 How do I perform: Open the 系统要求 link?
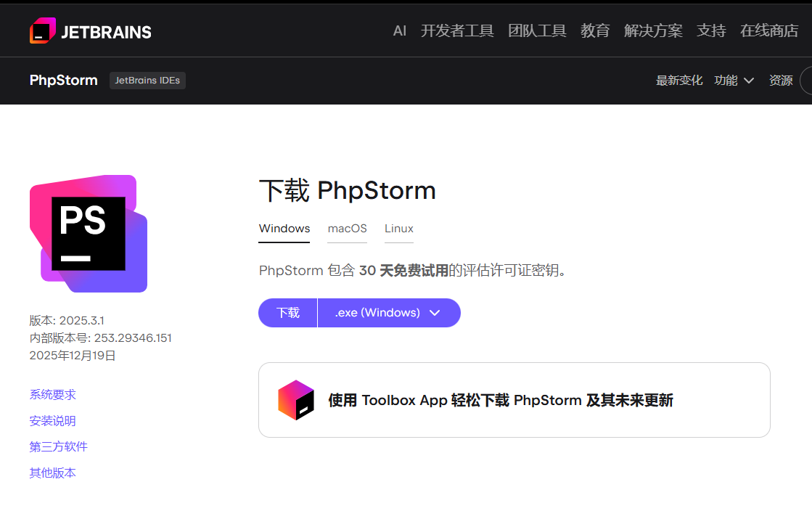click(x=52, y=395)
